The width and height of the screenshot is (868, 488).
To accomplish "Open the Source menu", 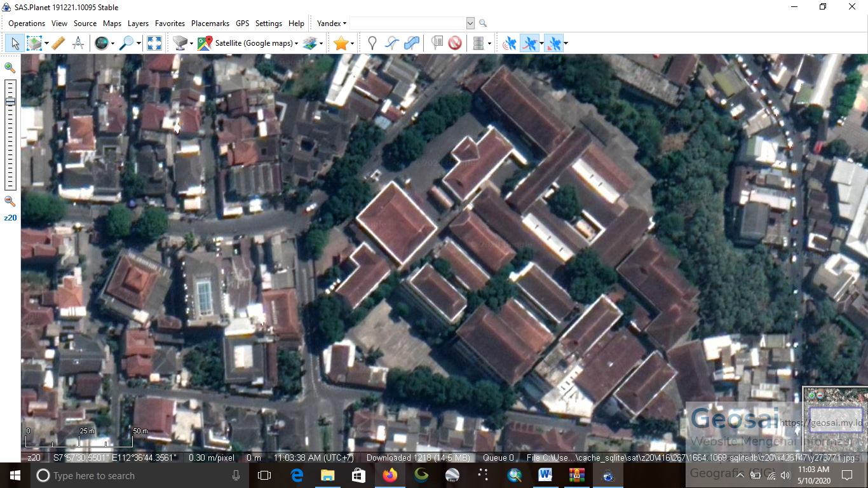I will click(85, 24).
